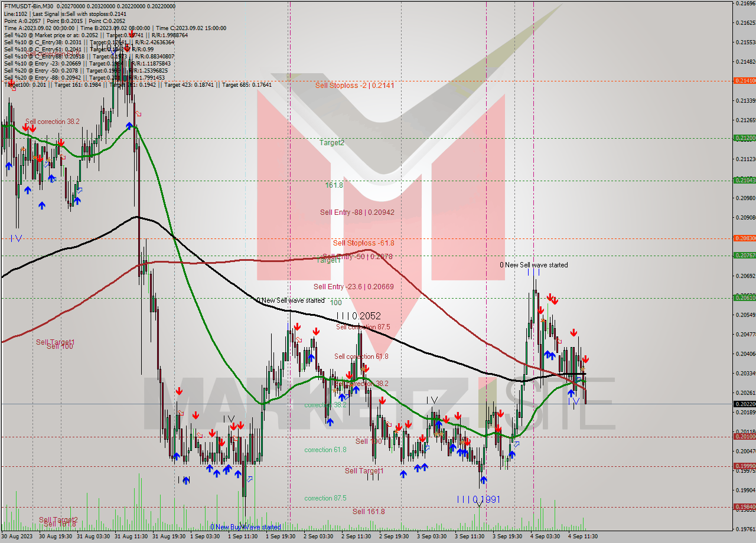
Task: Click the red 0.20100 price tag
Action: 744,437
